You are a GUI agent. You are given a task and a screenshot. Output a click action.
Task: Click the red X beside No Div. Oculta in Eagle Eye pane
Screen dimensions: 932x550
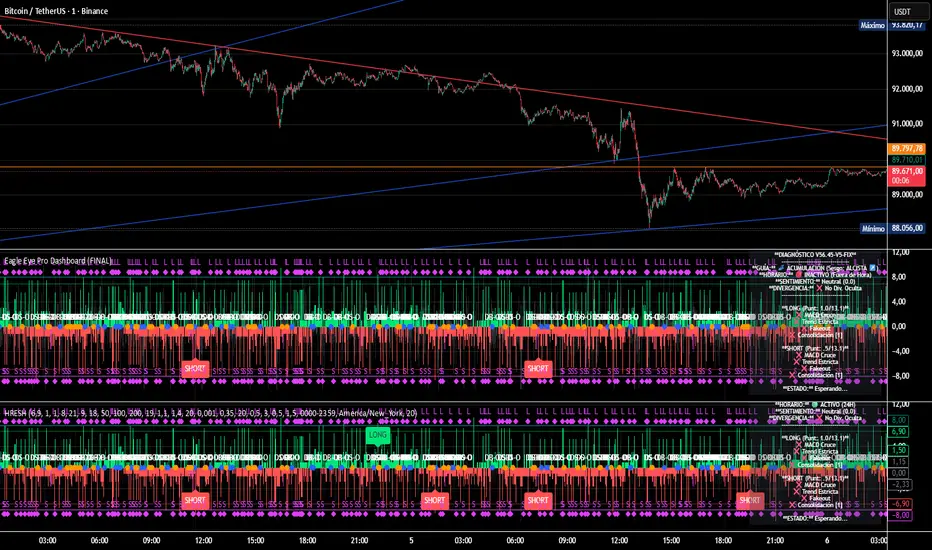click(819, 288)
